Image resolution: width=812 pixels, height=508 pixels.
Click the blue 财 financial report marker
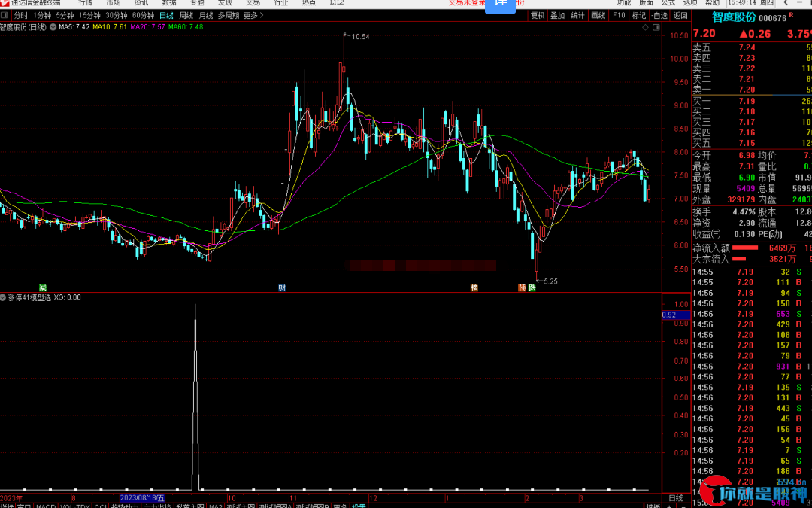(282, 287)
